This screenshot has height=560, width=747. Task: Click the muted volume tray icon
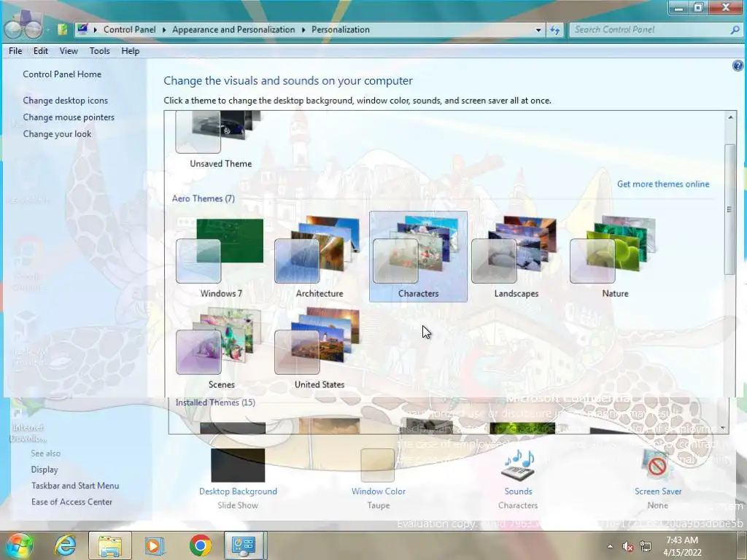click(x=628, y=546)
